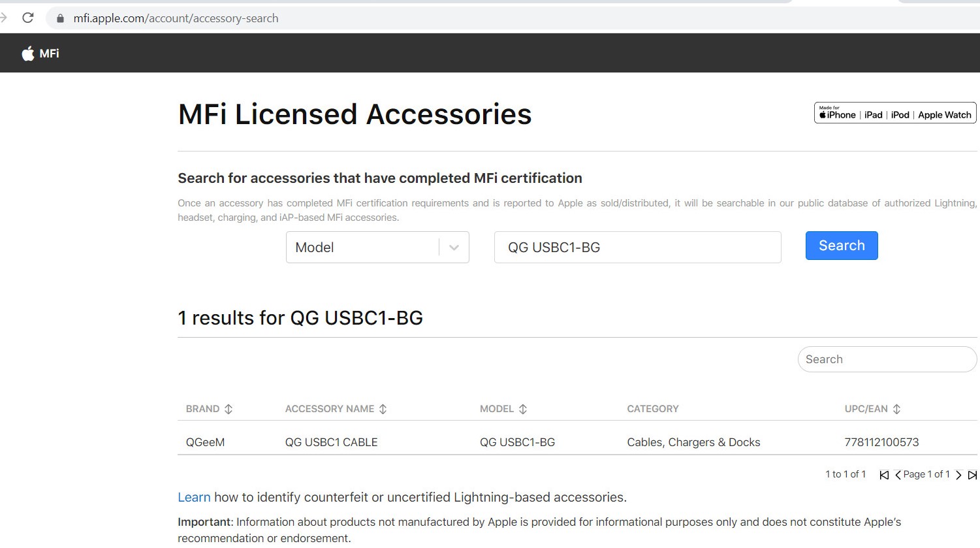Screen dimensions: 980x548
Task: Go forward with the browser arrow
Action: coord(3,18)
